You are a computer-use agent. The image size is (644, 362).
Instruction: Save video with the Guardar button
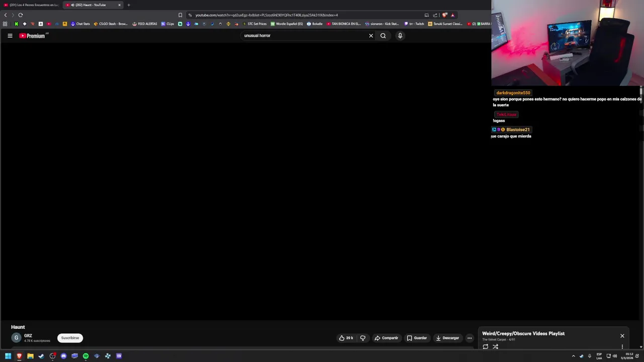coord(417,338)
